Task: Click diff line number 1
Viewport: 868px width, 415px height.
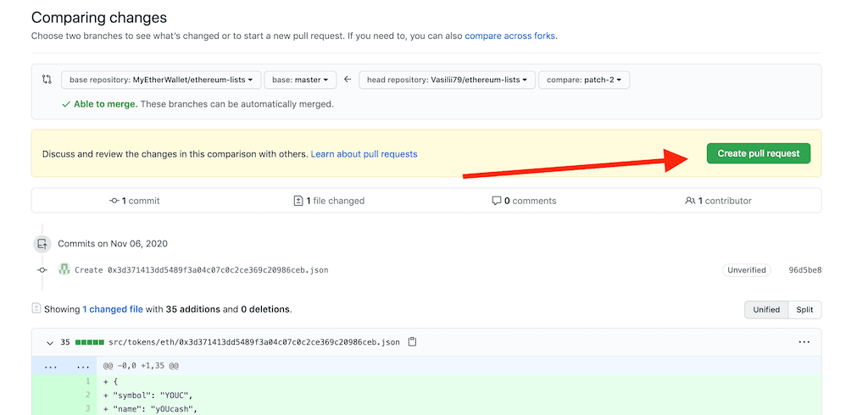Action: point(87,381)
